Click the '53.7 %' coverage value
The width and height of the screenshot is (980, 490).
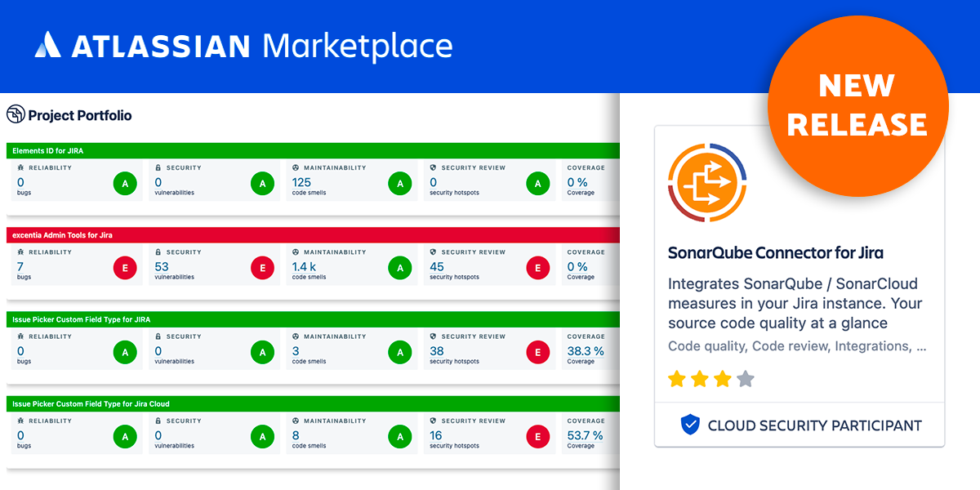coord(586,435)
